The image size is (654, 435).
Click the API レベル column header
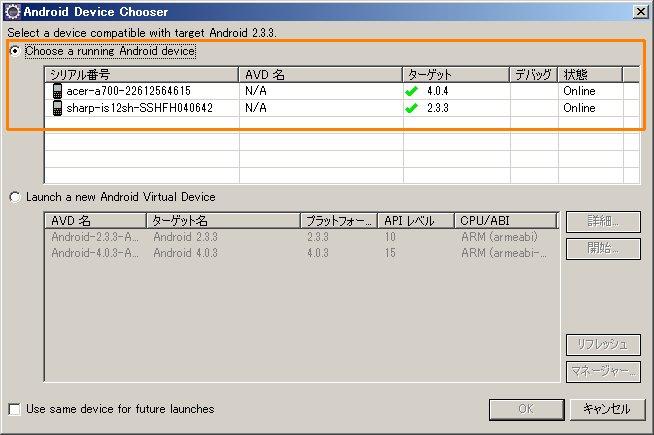click(x=415, y=221)
